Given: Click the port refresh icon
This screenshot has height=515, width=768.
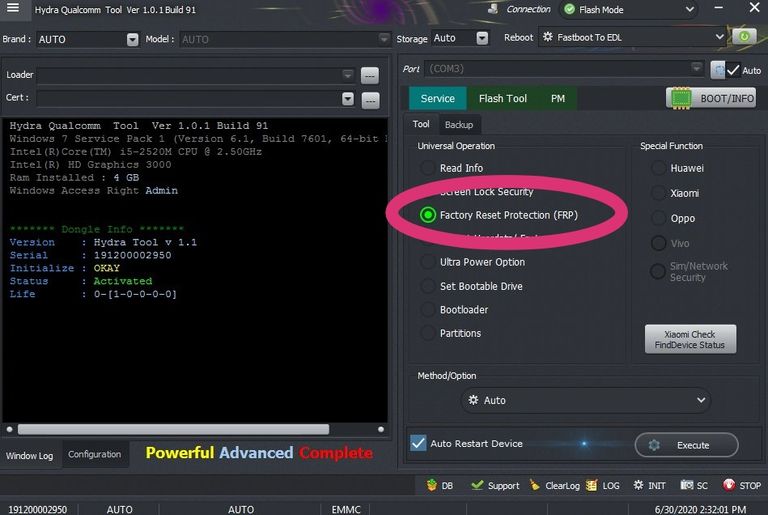Looking at the screenshot, I should (x=718, y=70).
